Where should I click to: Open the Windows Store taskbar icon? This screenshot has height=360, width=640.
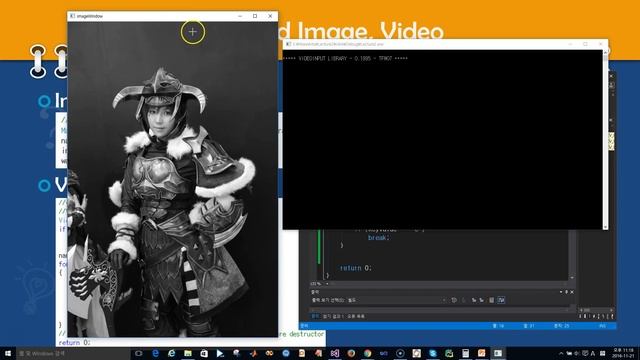(x=204, y=353)
